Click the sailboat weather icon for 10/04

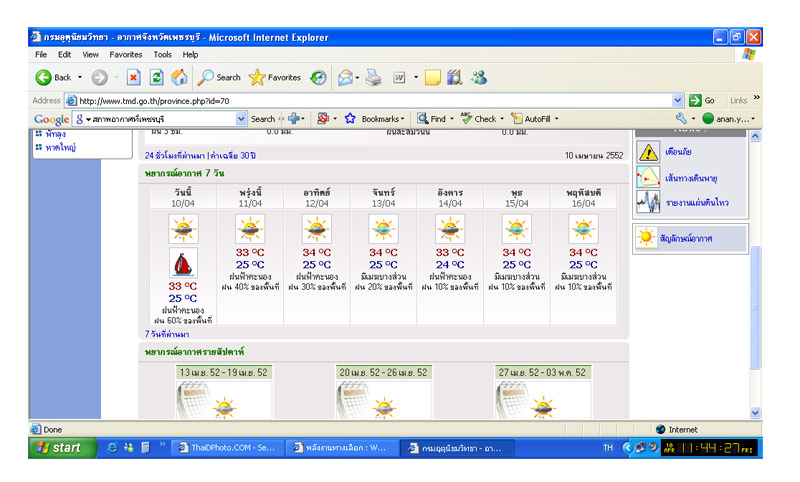183,263
